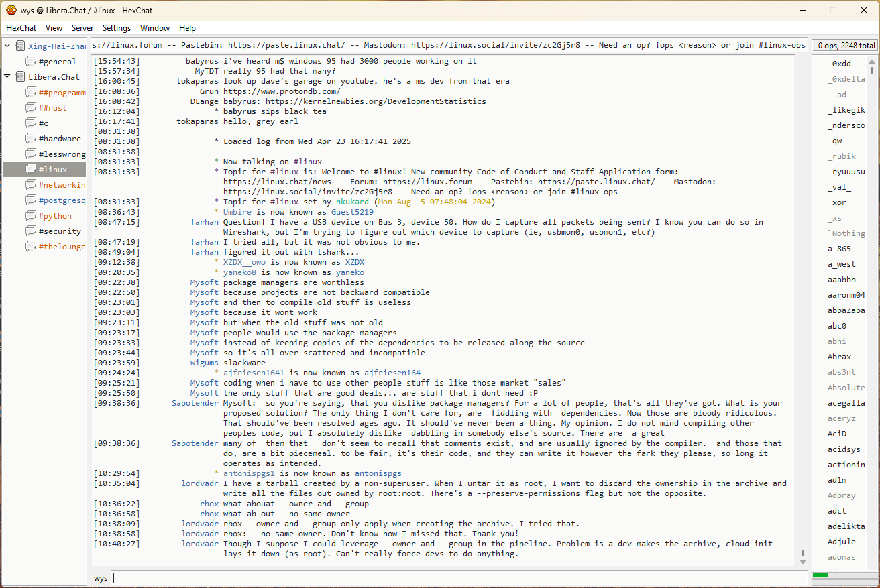
Task: Click the wys nickname button
Action: [x=101, y=578]
